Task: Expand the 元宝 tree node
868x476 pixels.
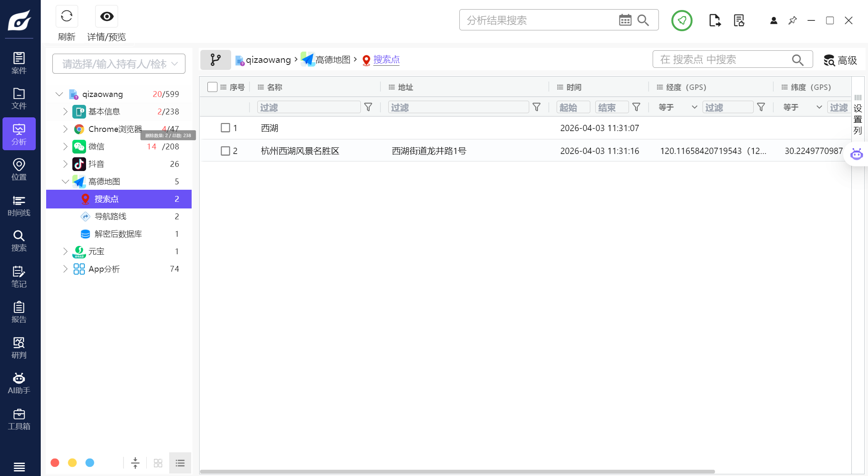Action: (65, 251)
